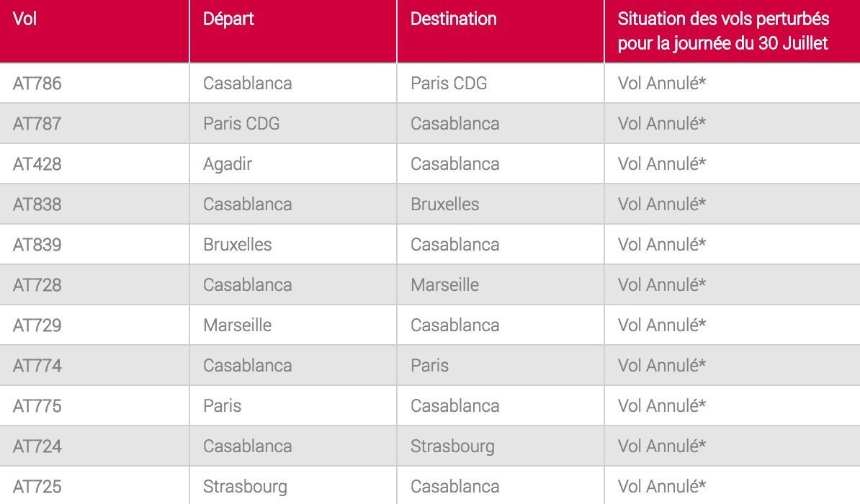Click the Vol column header
The height and width of the screenshot is (504, 860).
(24, 19)
